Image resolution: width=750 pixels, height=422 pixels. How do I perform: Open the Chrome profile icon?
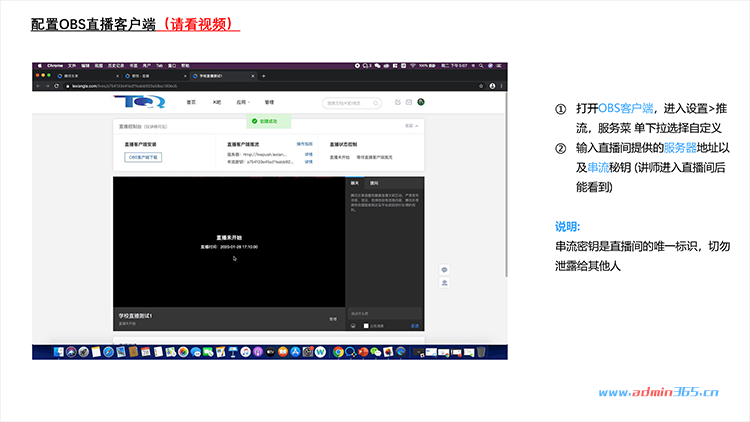pyautogui.click(x=492, y=86)
